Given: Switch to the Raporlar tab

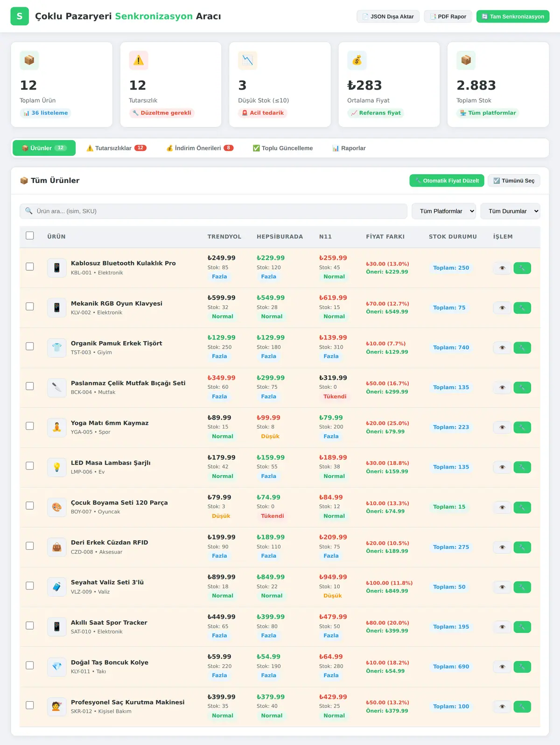Looking at the screenshot, I should pos(349,148).
